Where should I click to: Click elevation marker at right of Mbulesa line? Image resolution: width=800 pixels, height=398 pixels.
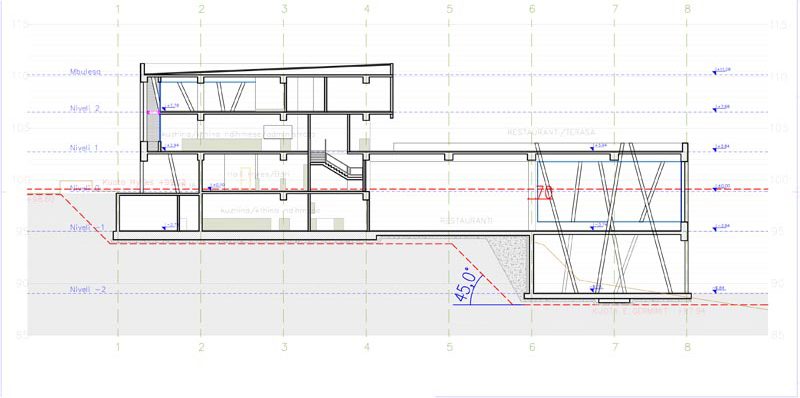coord(722,70)
